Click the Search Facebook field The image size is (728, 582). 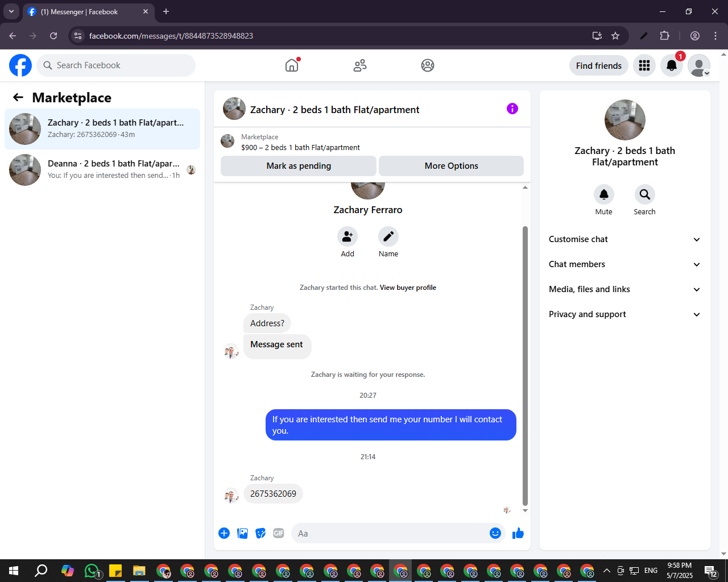tap(116, 65)
